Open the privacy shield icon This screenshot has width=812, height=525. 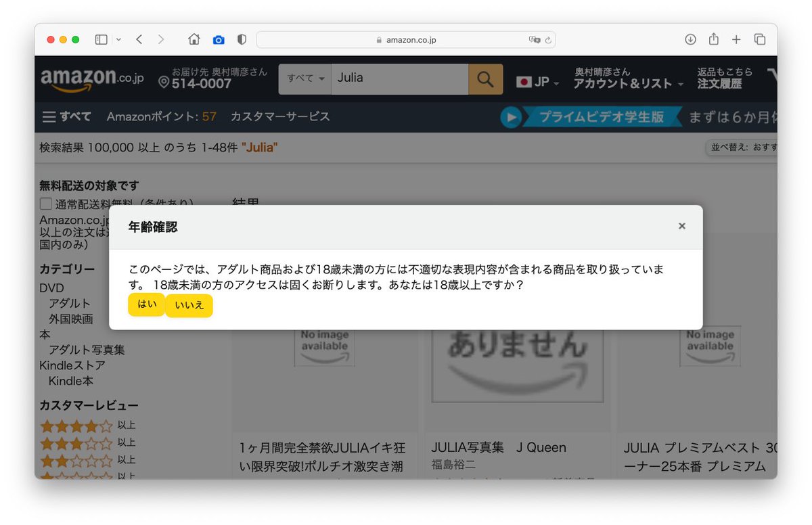[242, 40]
